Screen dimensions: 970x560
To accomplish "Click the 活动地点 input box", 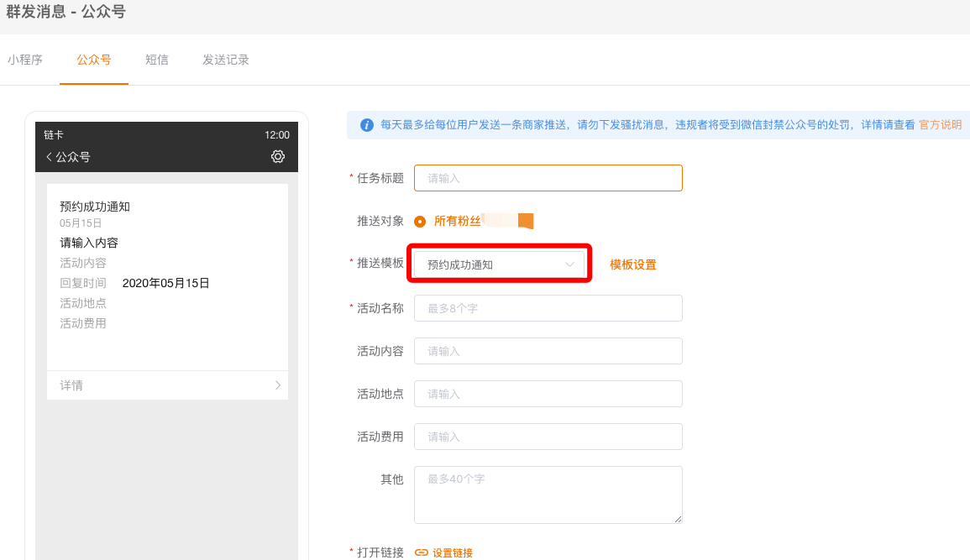I will click(548, 394).
